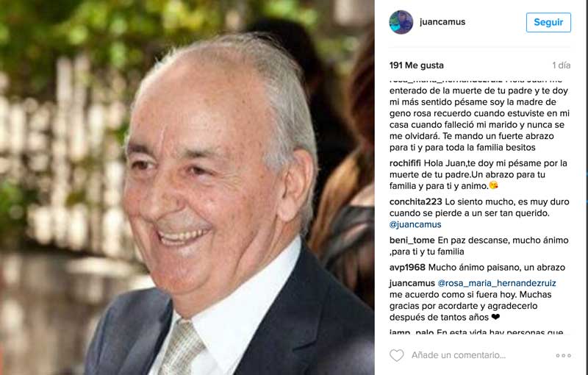Click the posted photo of the smiling man
Screen dimensions: 588x375
point(187,187)
